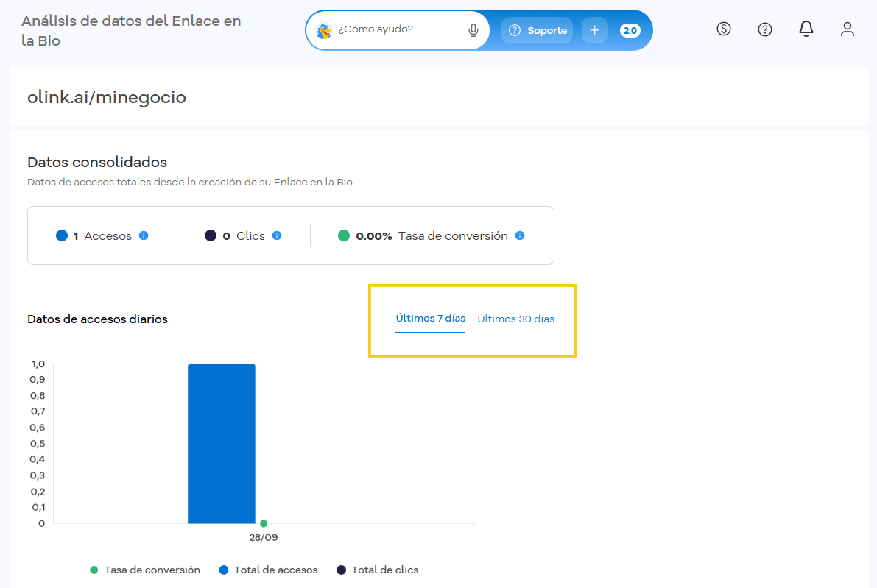Switch to Últimos 30 días tab
The image size is (877, 588).
(x=515, y=319)
